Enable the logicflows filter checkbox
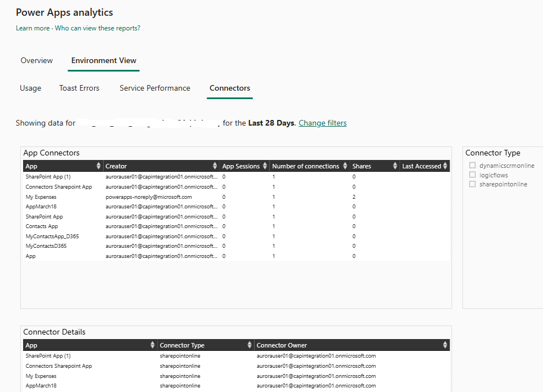The height and width of the screenshot is (392, 543). point(473,175)
